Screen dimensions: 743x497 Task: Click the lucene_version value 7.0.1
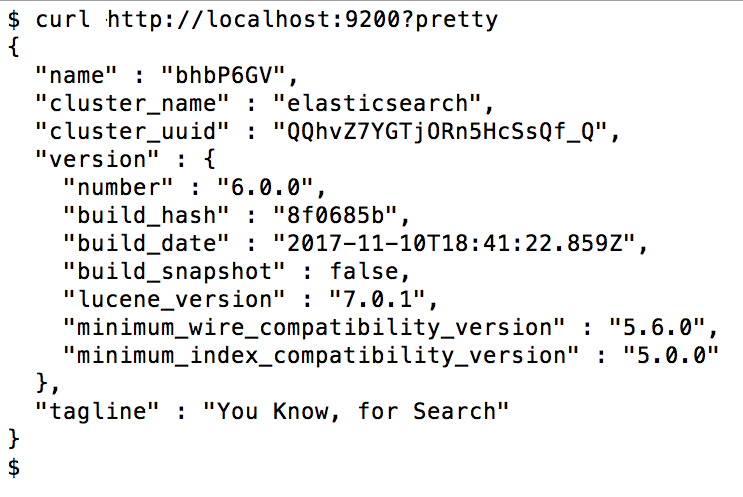pyautogui.click(x=378, y=299)
